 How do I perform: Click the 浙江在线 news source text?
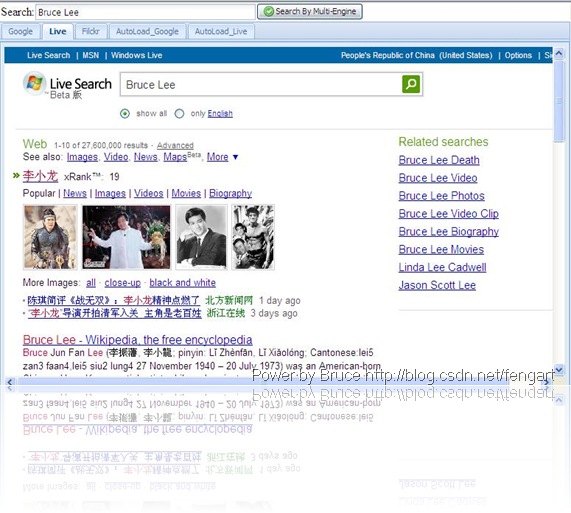(x=226, y=313)
